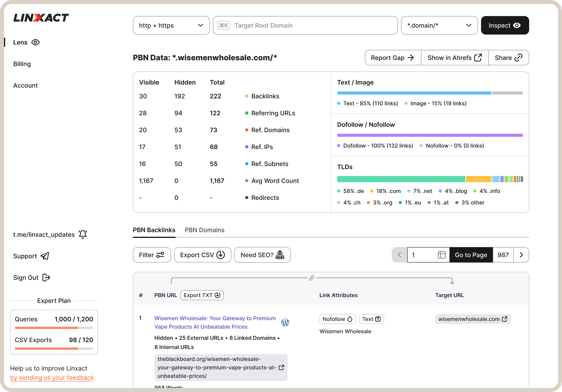Click the green .de segment in the TLDs bar

401,179
